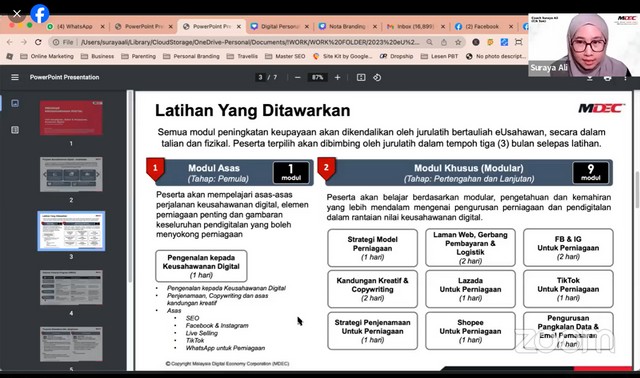
Task: Click Pengenalan kepada Keusahawanan Digital box
Action: (201, 266)
